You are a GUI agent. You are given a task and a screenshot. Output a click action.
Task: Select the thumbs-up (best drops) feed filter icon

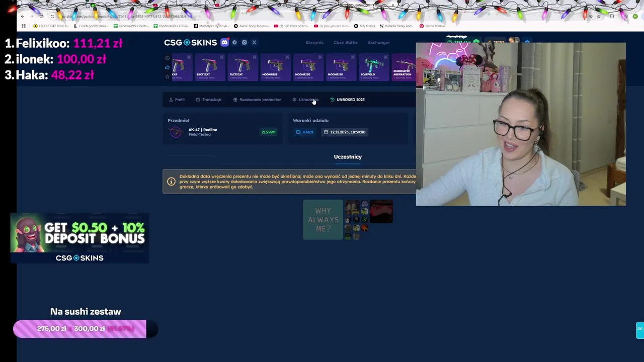[x=168, y=67]
